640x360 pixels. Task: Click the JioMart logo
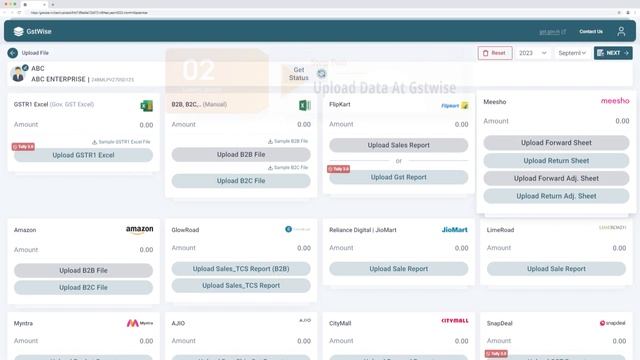click(x=454, y=230)
